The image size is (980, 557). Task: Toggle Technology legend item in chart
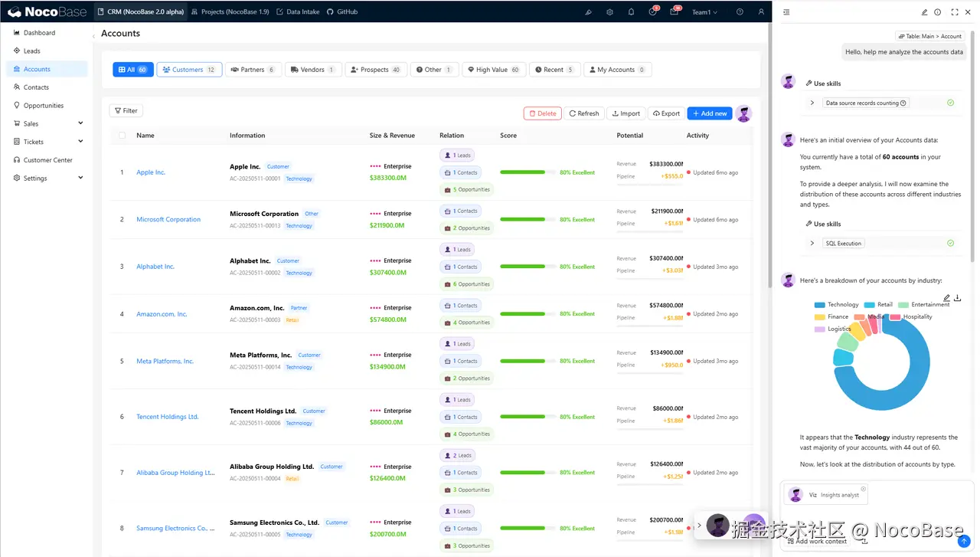836,305
